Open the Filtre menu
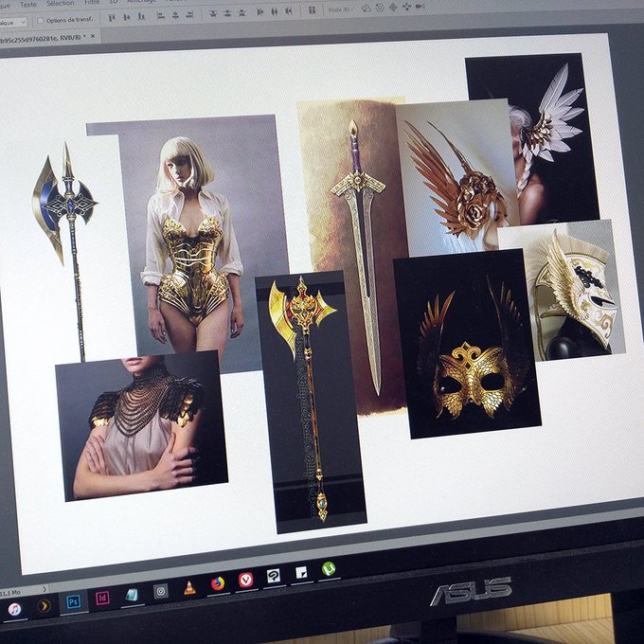Screen dimensions: 644x644 click(92, 3)
